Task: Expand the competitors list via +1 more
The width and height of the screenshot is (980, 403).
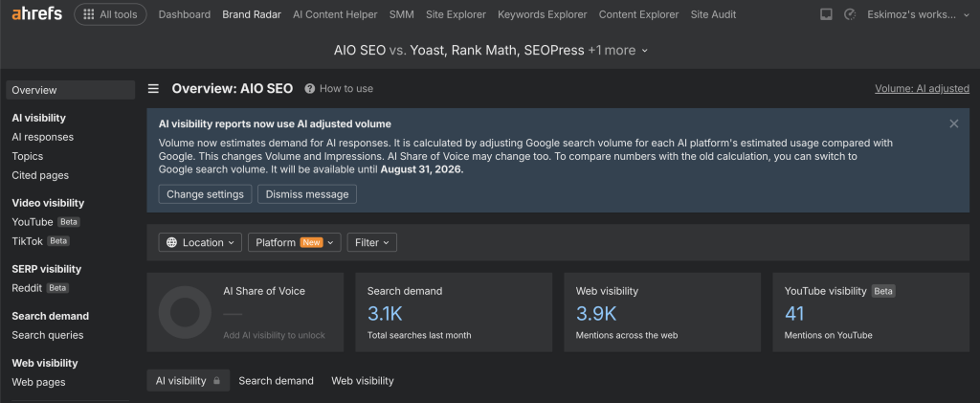Action: point(617,50)
